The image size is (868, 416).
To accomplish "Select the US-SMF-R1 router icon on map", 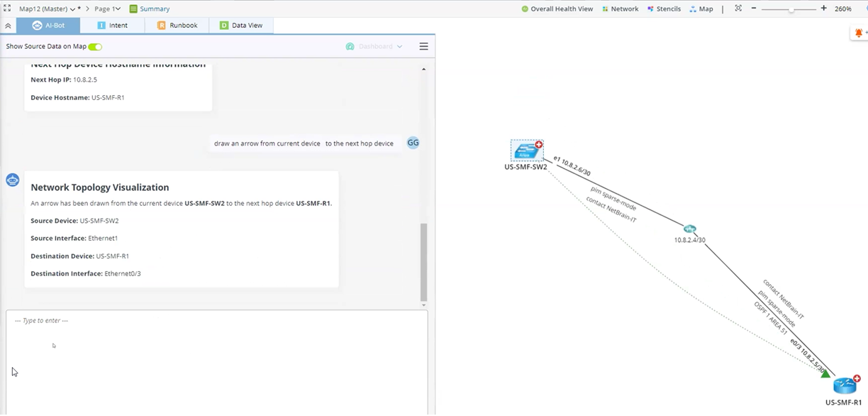I will 845,385.
